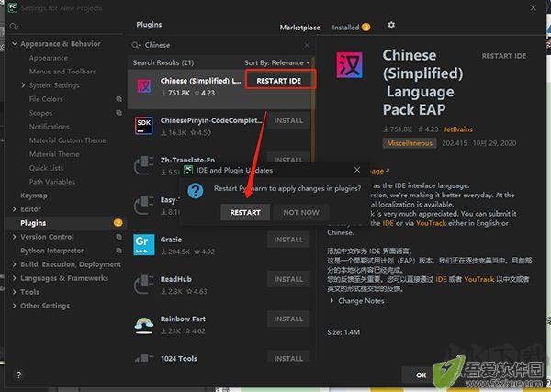Open the Sort By Relevance dropdown
The image size is (551, 392).
coord(277,62)
